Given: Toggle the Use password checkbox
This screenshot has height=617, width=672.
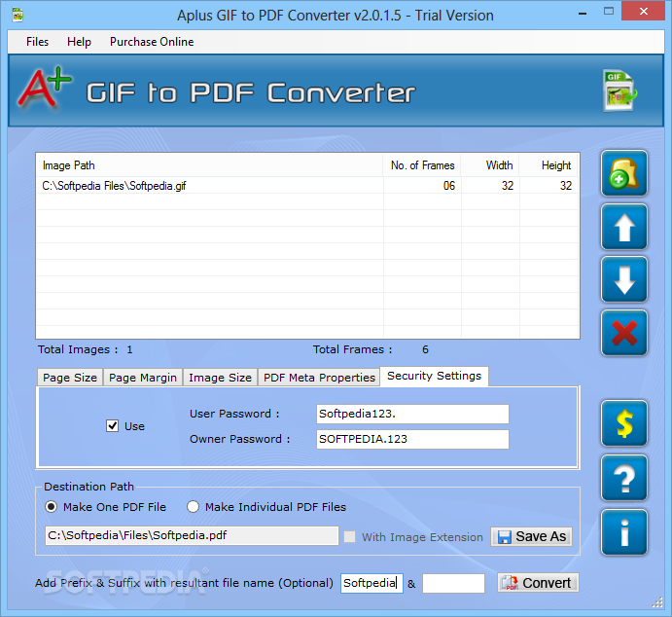Looking at the screenshot, I should click(112, 425).
